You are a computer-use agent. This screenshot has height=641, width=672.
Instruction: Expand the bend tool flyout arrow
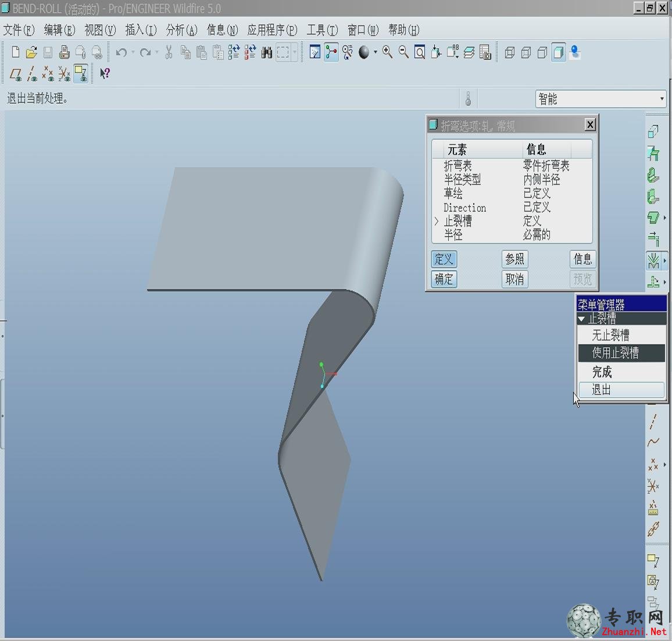(x=664, y=261)
